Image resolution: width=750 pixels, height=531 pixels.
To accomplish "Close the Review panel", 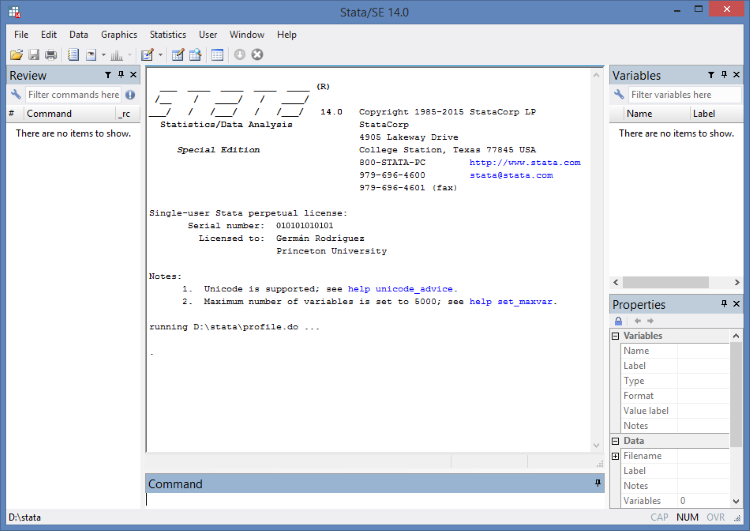I will [x=133, y=75].
